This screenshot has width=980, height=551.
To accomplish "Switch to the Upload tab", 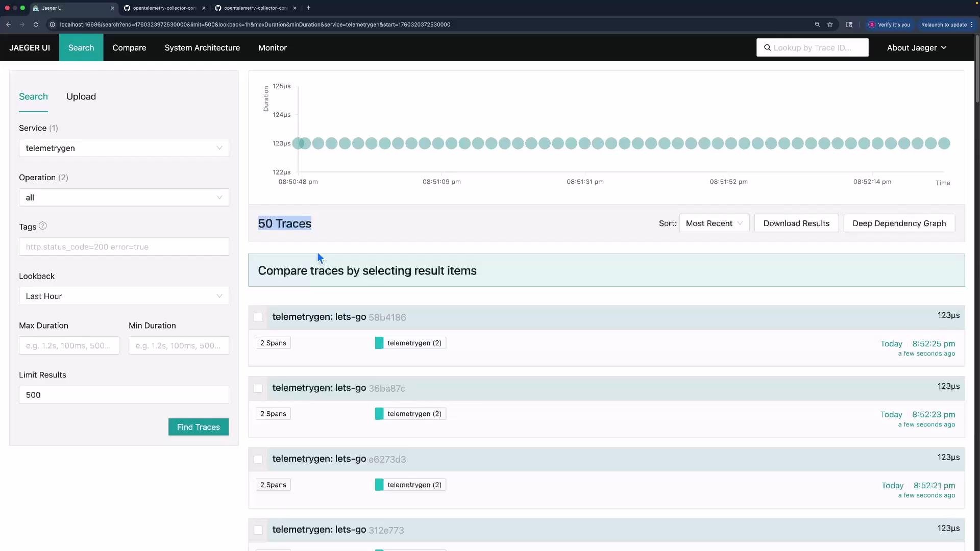I will coord(81,96).
